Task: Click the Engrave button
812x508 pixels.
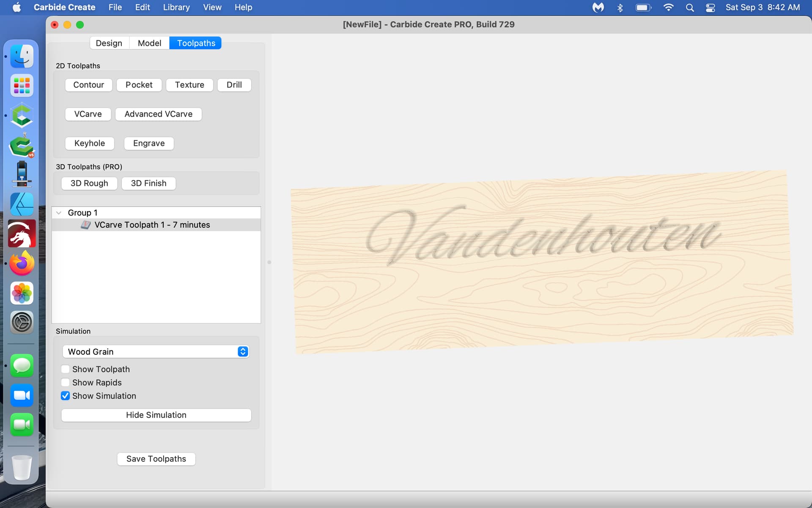Action: [x=149, y=143]
